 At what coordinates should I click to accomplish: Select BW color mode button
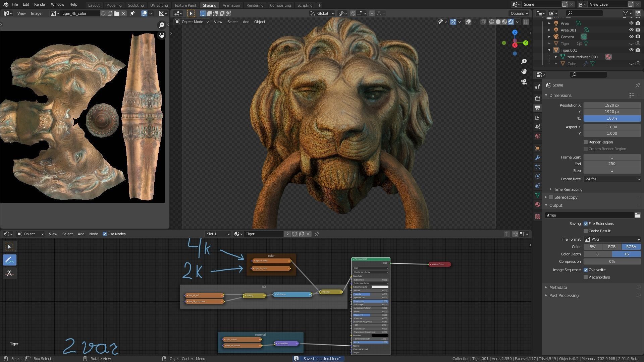click(593, 247)
